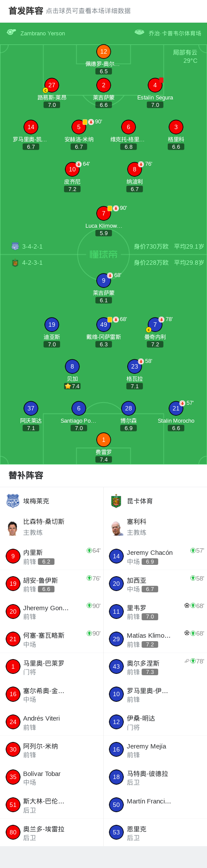Click the 埃梅莱克 team name
The width and height of the screenshot is (207, 868).
(x=36, y=501)
